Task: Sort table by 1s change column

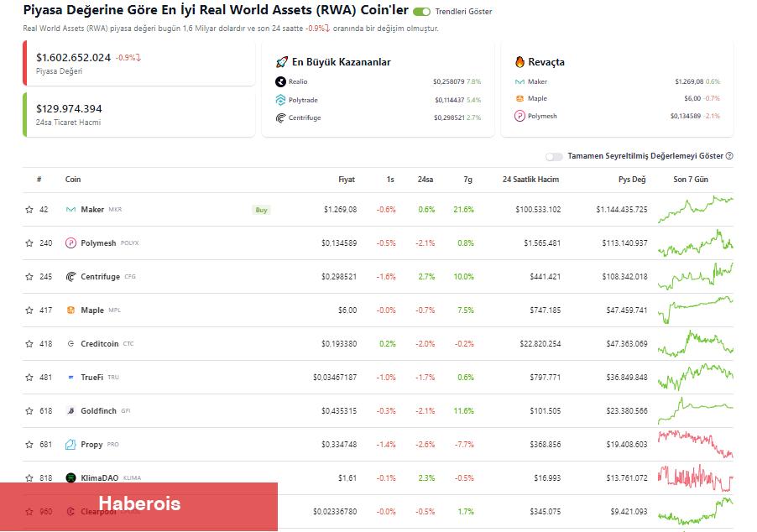Action: pos(390,179)
